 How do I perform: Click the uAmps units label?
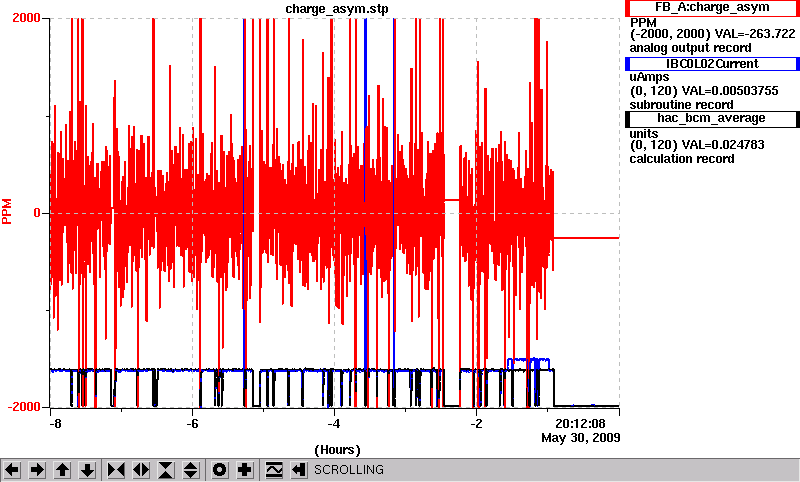point(649,77)
